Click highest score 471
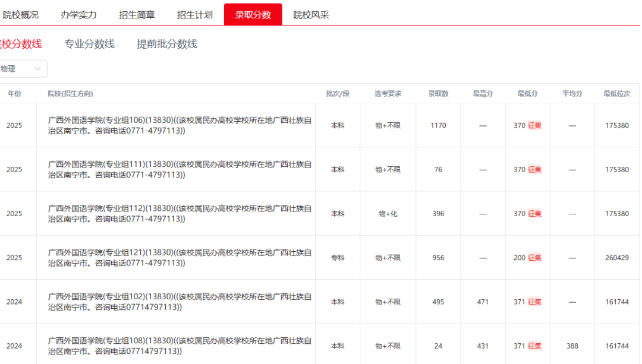This screenshot has height=364, width=642. point(483,302)
